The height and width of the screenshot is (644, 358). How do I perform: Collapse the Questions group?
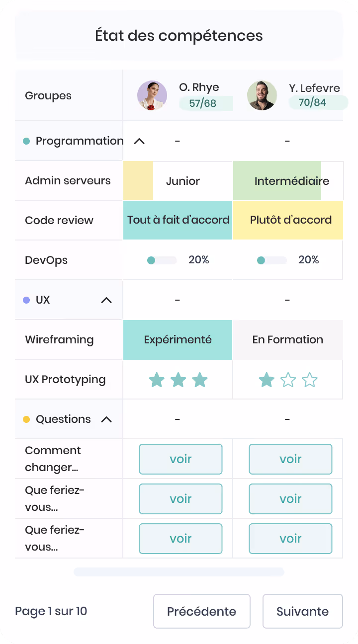point(106,419)
